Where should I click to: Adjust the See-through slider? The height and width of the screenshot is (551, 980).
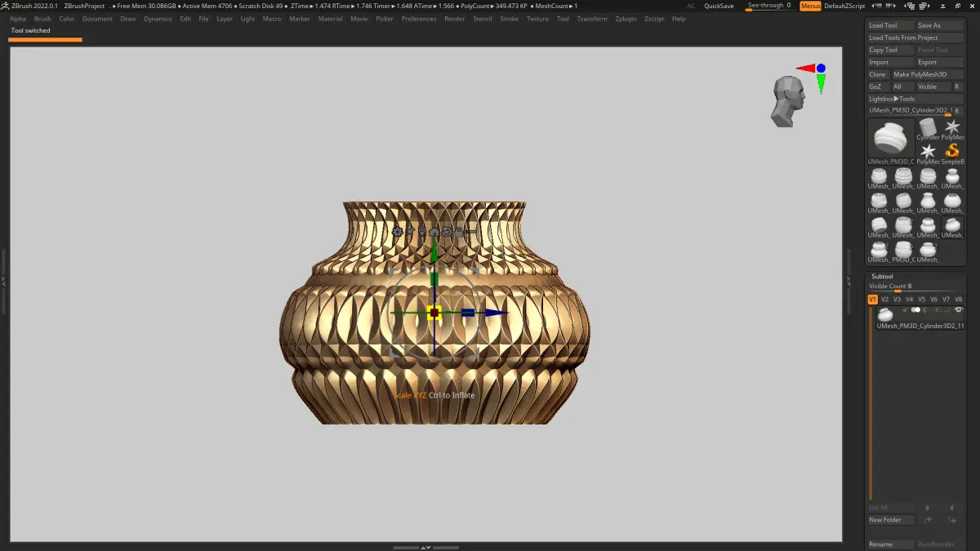click(769, 6)
